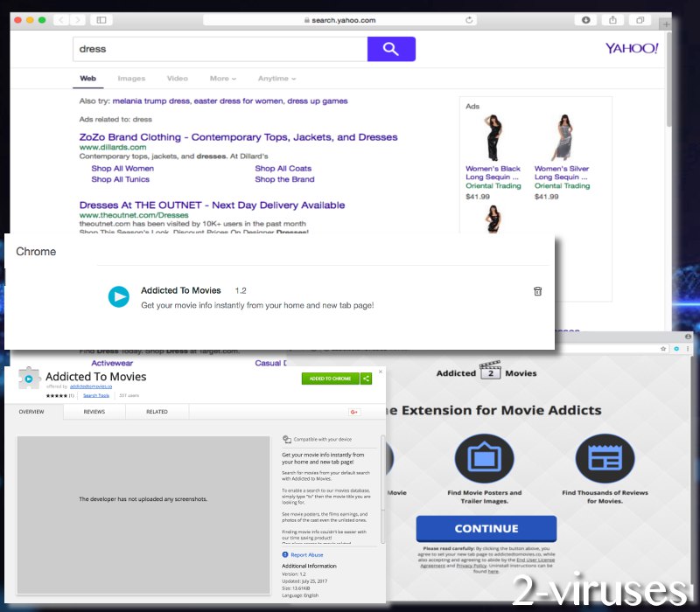Open the Reviews tab of the extension
700x612 pixels.
94,411
